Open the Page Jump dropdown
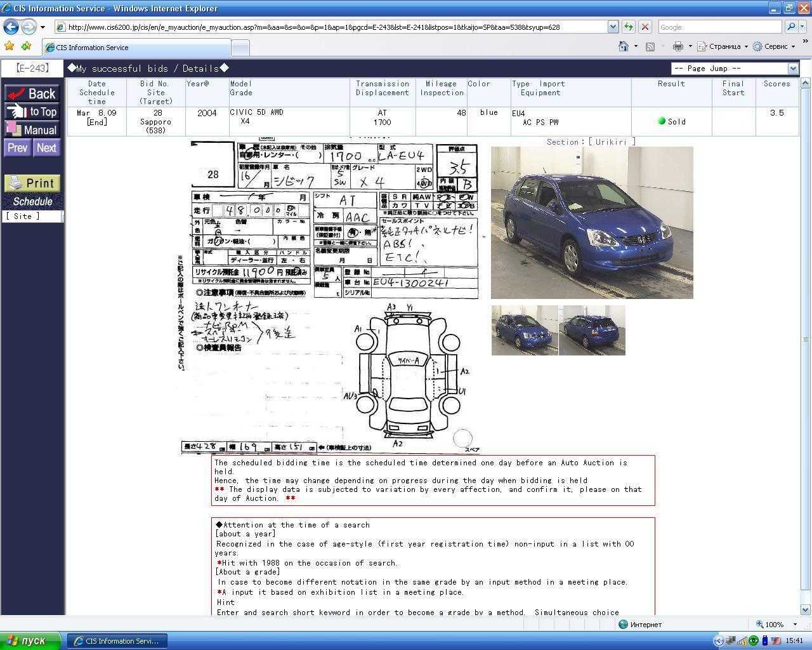 [734, 68]
